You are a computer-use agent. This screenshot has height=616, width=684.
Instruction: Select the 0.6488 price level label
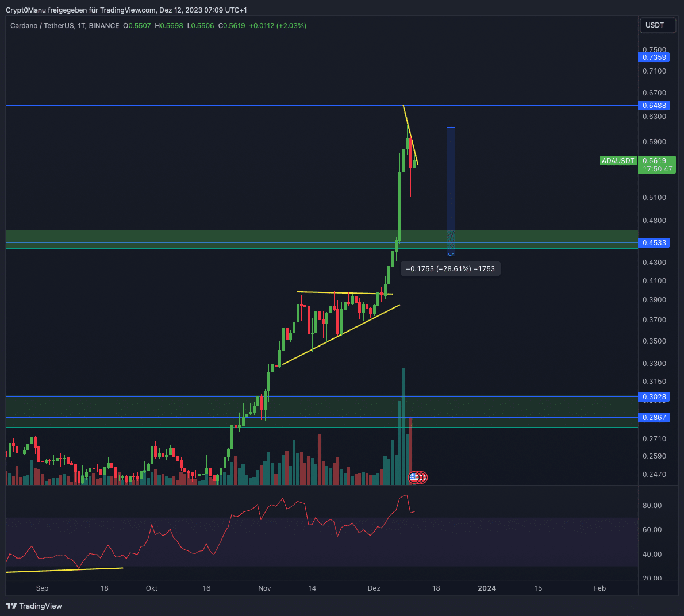click(654, 106)
